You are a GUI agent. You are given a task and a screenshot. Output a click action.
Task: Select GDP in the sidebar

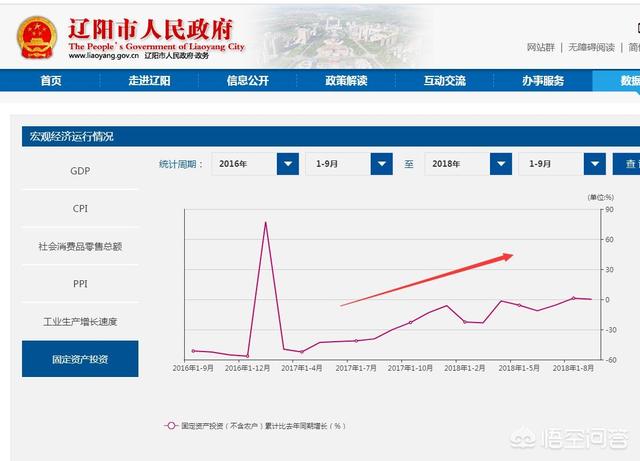pos(80,171)
